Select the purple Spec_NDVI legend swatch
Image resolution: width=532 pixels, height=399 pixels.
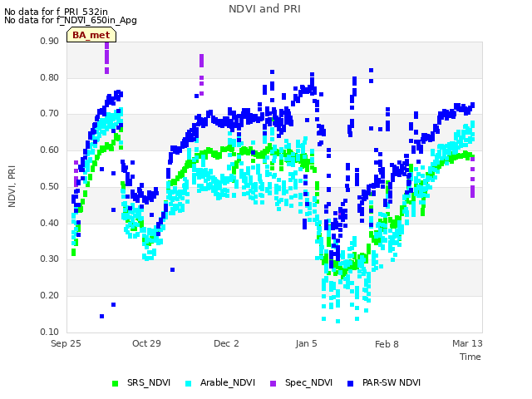pyautogui.click(x=273, y=383)
